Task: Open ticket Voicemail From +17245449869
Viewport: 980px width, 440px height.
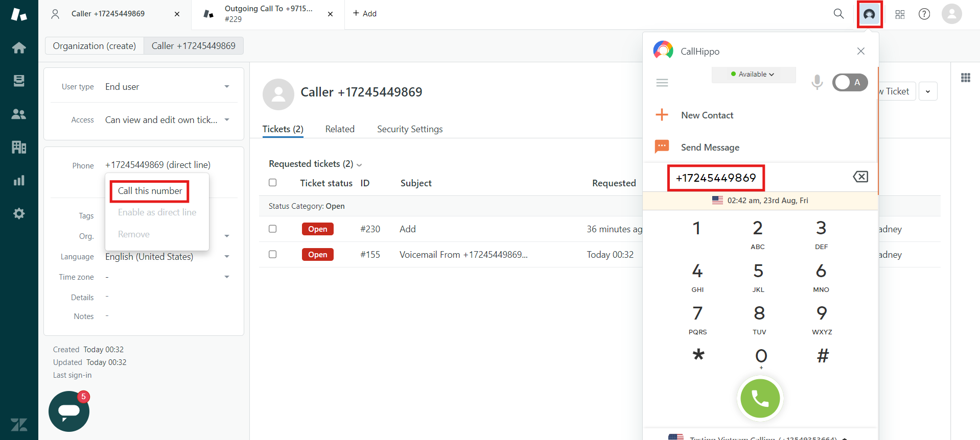Action: tap(463, 254)
